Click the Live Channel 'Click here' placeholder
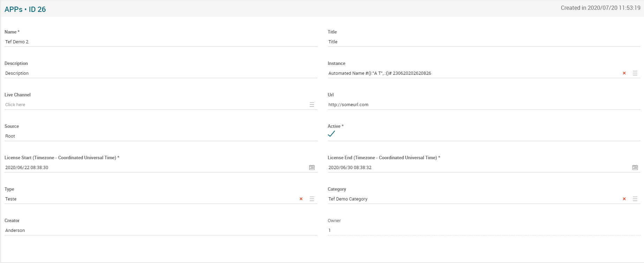The height and width of the screenshot is (263, 644). coord(15,105)
